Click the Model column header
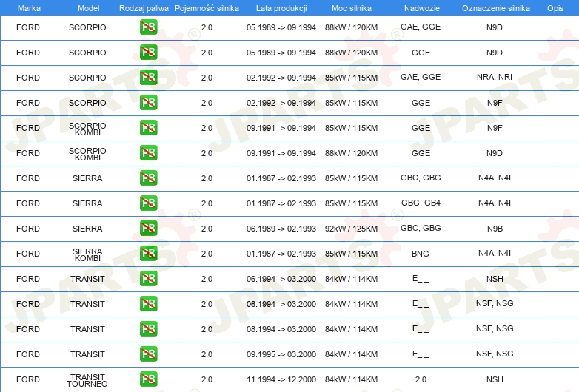This screenshot has width=579, height=392. pos(88,8)
